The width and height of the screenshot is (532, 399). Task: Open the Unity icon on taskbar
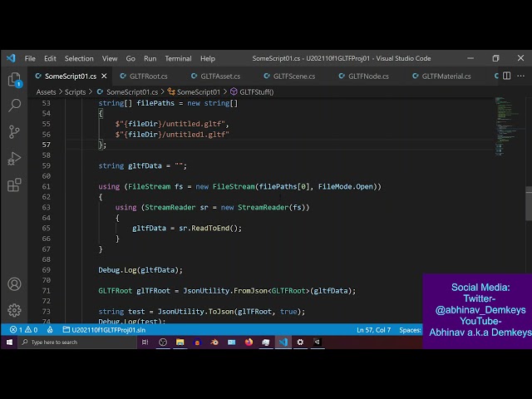(318, 342)
